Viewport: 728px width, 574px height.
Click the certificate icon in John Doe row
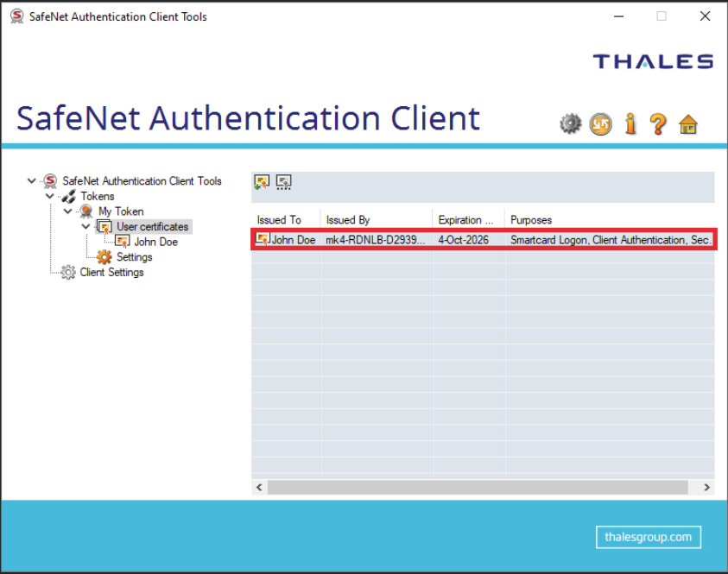tap(263, 239)
